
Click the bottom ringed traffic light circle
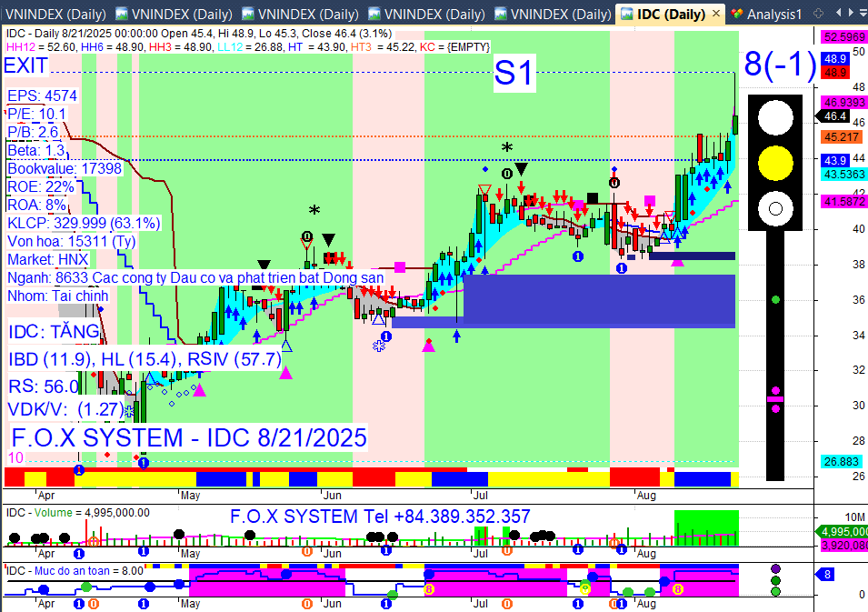click(x=775, y=209)
